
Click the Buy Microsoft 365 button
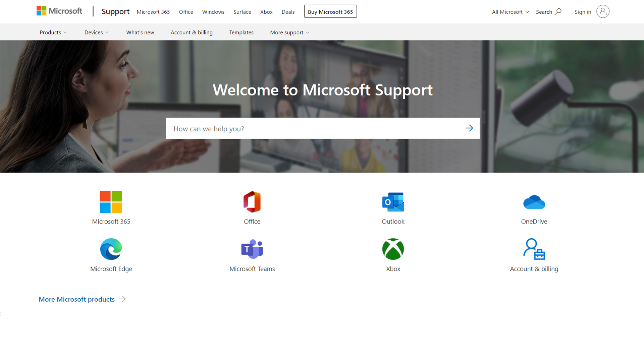coord(330,12)
